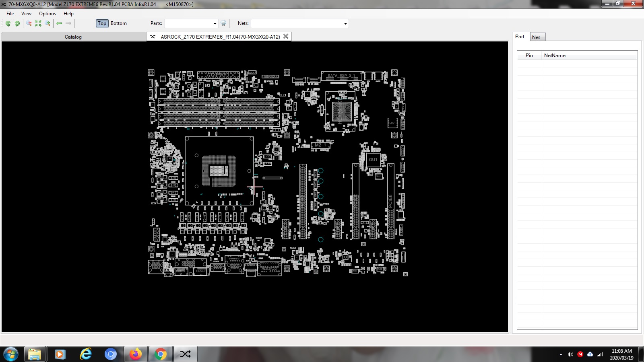Screen dimensions: 644x362
Task: Zoom in using the magnifier plus icon
Action: [47, 23]
